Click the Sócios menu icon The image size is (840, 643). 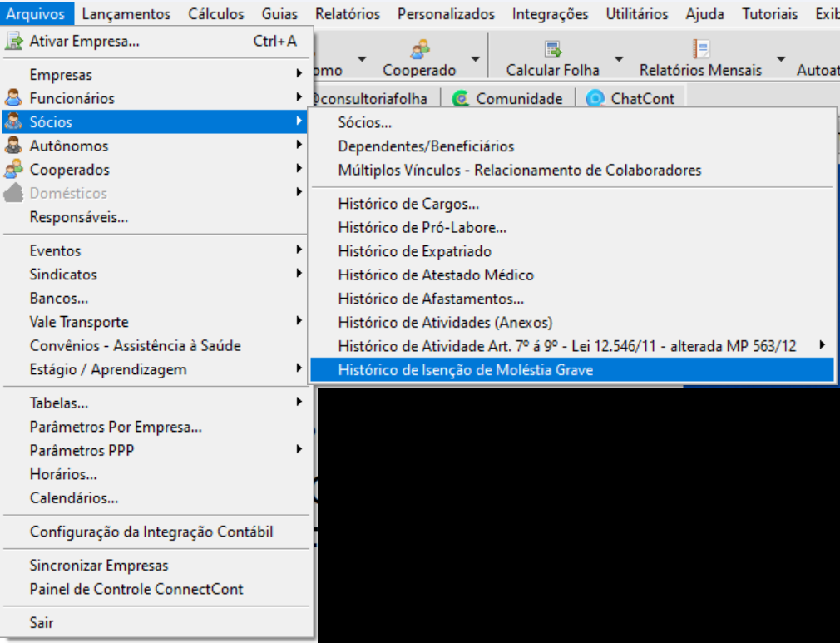tap(13, 121)
